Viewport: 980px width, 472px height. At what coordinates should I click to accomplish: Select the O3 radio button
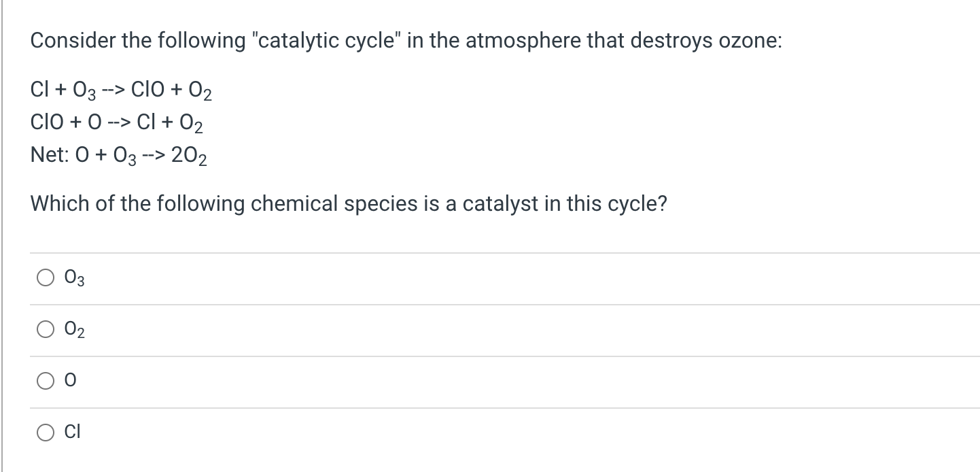pos(47,277)
